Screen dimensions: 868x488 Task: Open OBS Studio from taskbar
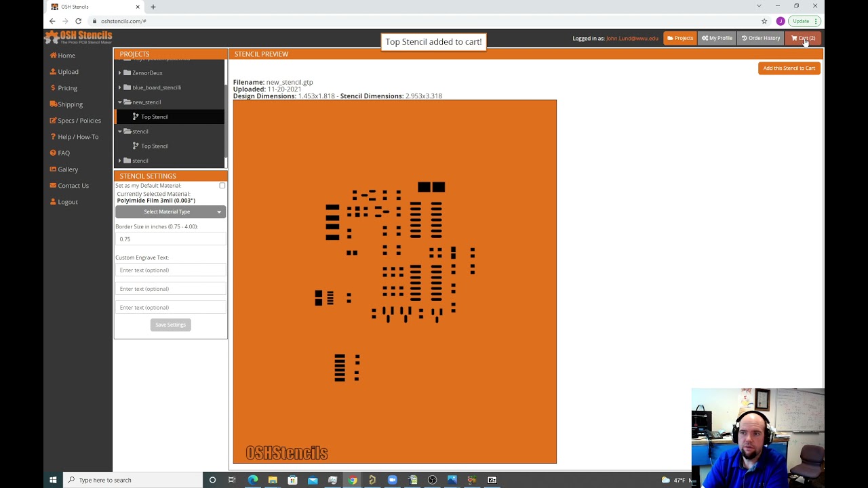tap(432, 480)
